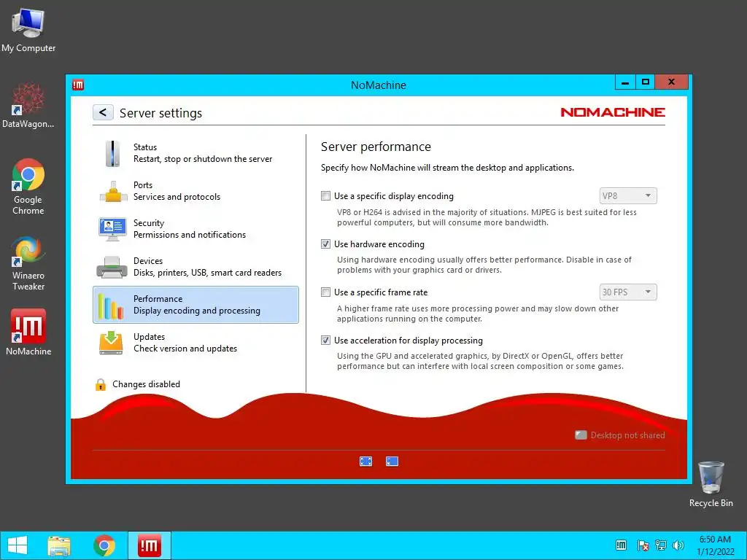Open NoMachine desktop shortcut
The width and height of the screenshot is (747, 560).
pyautogui.click(x=28, y=332)
